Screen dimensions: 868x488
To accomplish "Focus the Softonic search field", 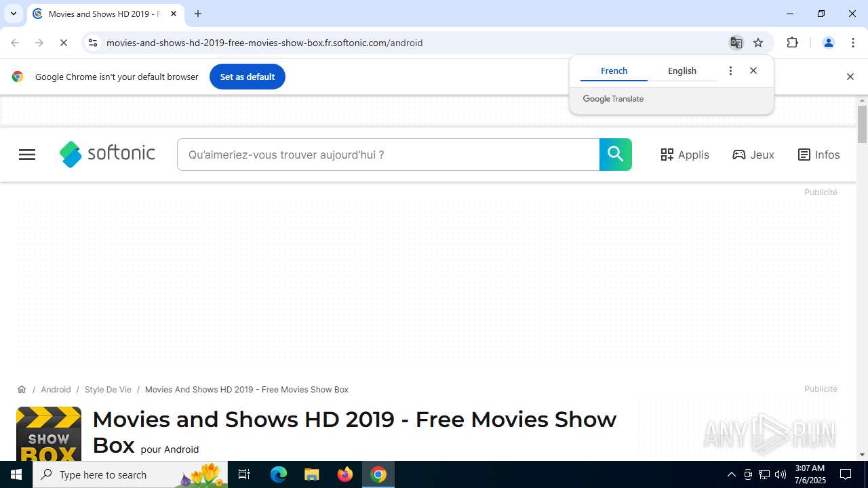I will [389, 155].
